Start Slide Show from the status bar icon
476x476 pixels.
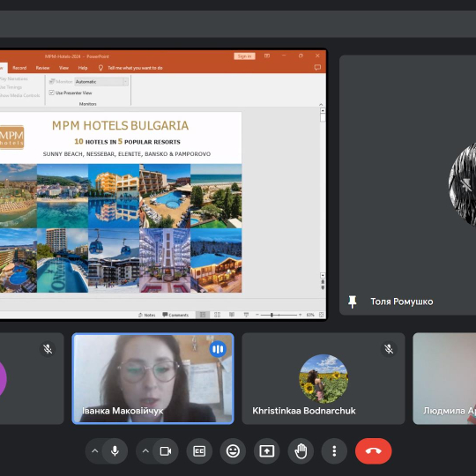pyautogui.click(x=246, y=315)
